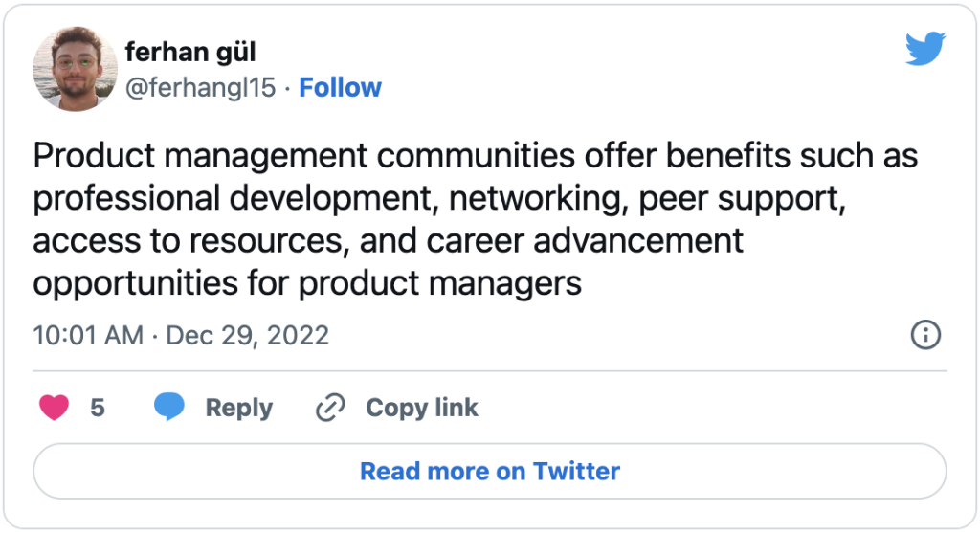Click the like count 5
Viewport: 980px width, 533px height.
pos(98,408)
